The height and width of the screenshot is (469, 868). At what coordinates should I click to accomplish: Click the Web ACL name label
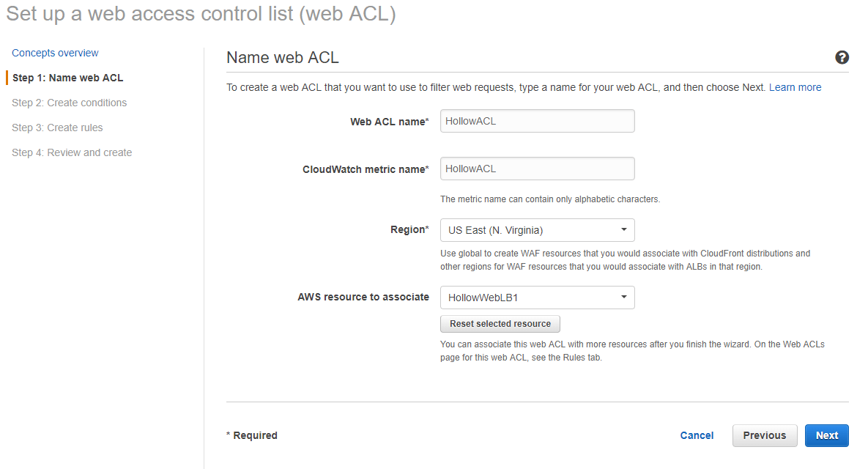(390, 122)
